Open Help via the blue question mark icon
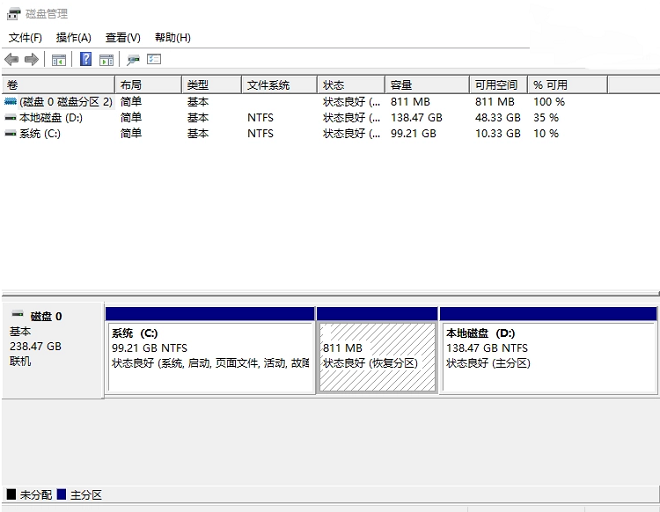 click(x=86, y=60)
